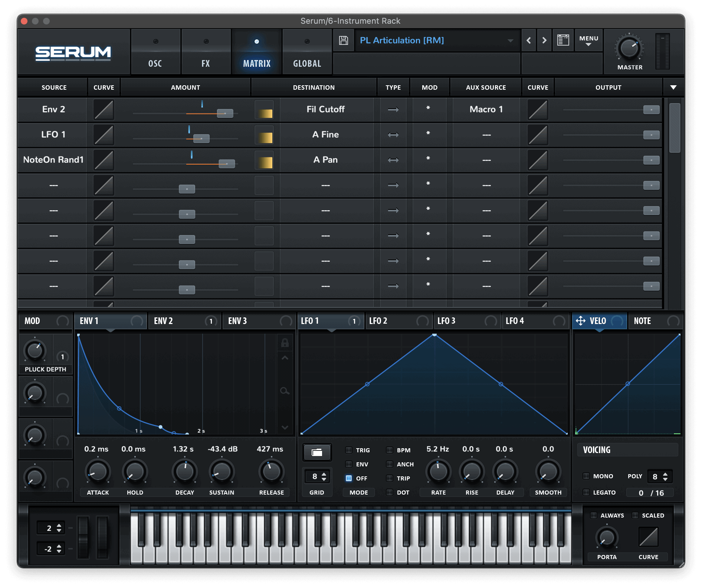The width and height of the screenshot is (702, 588).
Task: Click the next preset arrow
Action: [544, 40]
